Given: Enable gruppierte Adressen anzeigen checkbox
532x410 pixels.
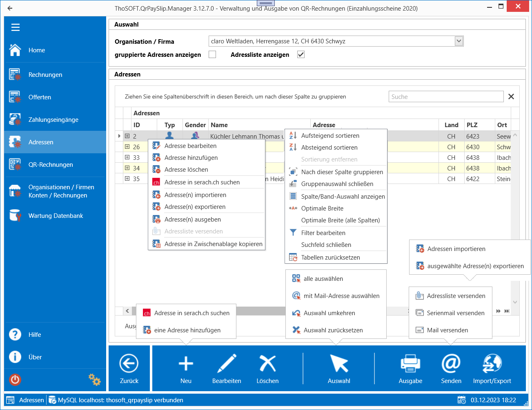Looking at the screenshot, I should (212, 54).
